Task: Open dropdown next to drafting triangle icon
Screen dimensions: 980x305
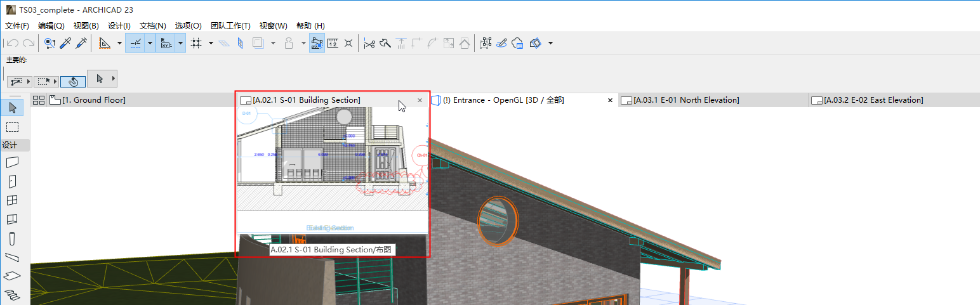Action: (119, 43)
